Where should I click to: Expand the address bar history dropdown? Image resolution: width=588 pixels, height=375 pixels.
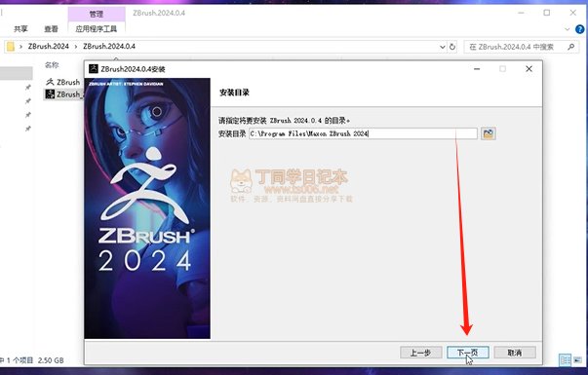coord(442,47)
